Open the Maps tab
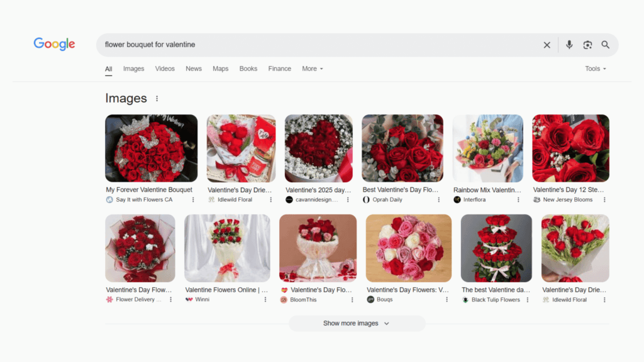This screenshot has width=644, height=362. [x=221, y=69]
